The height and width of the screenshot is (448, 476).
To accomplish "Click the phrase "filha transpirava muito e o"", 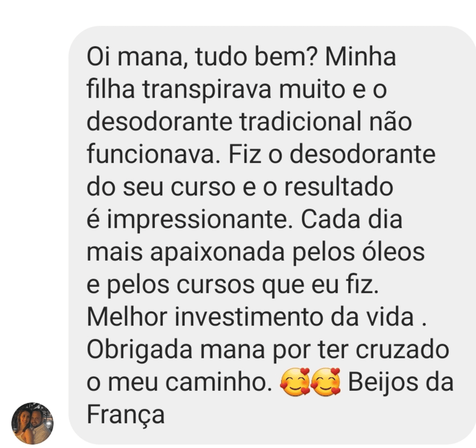I will 237,90.
